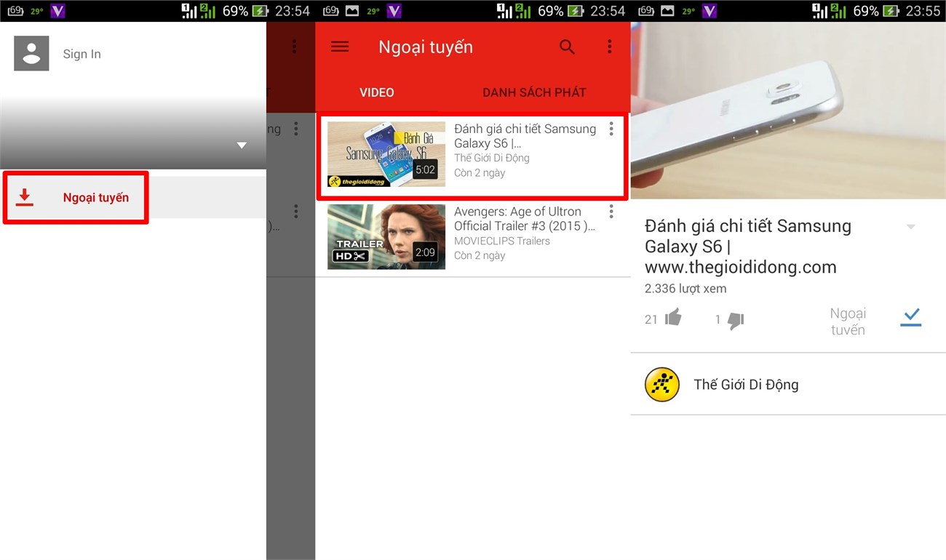Tap the grey profile avatar beside Sign In
The height and width of the screenshot is (560, 946).
point(31,54)
